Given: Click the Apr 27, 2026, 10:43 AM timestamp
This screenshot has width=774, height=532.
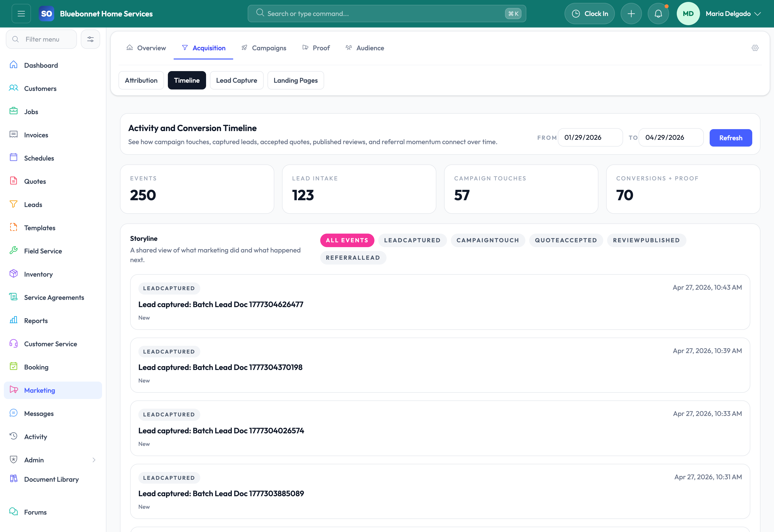Looking at the screenshot, I should coord(707,287).
